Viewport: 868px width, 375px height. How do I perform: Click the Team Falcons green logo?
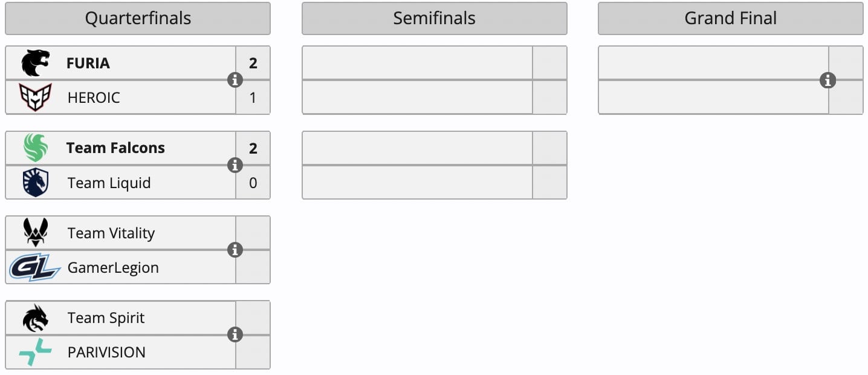[x=35, y=148]
